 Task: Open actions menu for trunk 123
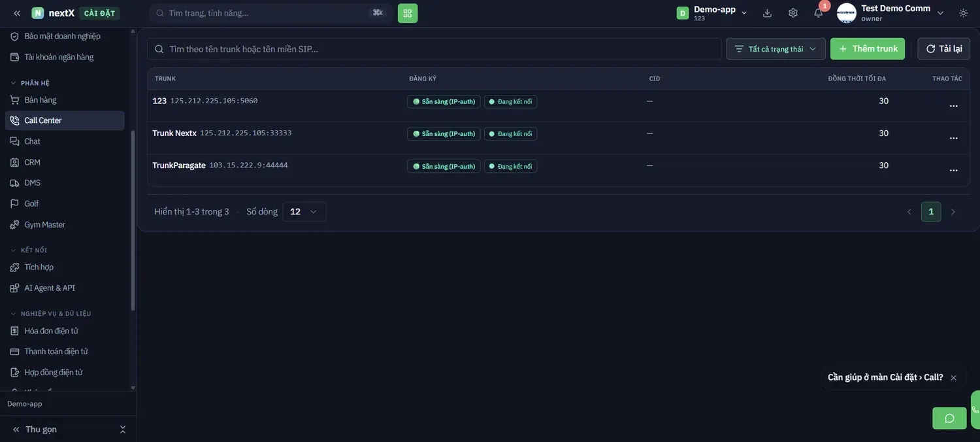954,106
